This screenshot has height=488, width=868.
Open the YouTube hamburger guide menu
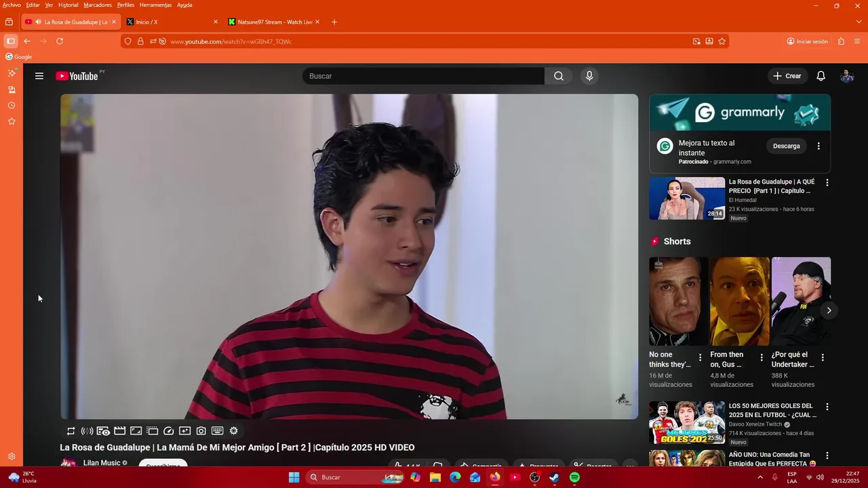click(39, 76)
